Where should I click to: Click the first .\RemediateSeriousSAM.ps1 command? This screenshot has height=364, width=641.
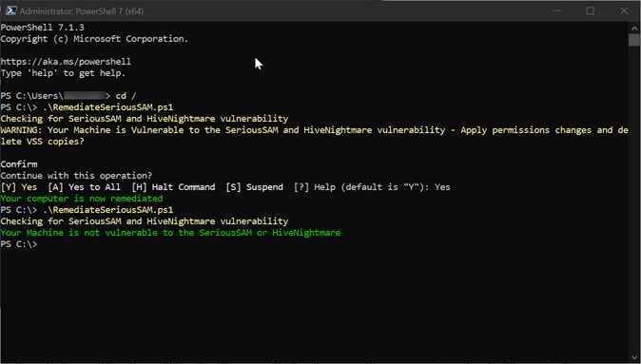[107, 107]
